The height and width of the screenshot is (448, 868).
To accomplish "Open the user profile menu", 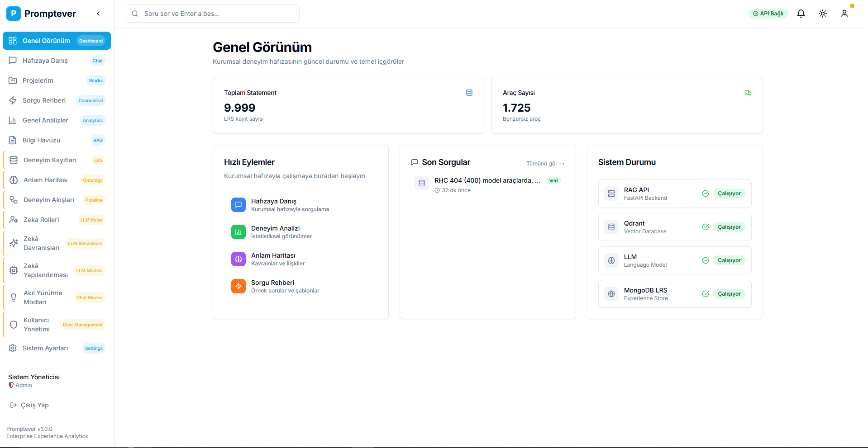I will coord(844,14).
